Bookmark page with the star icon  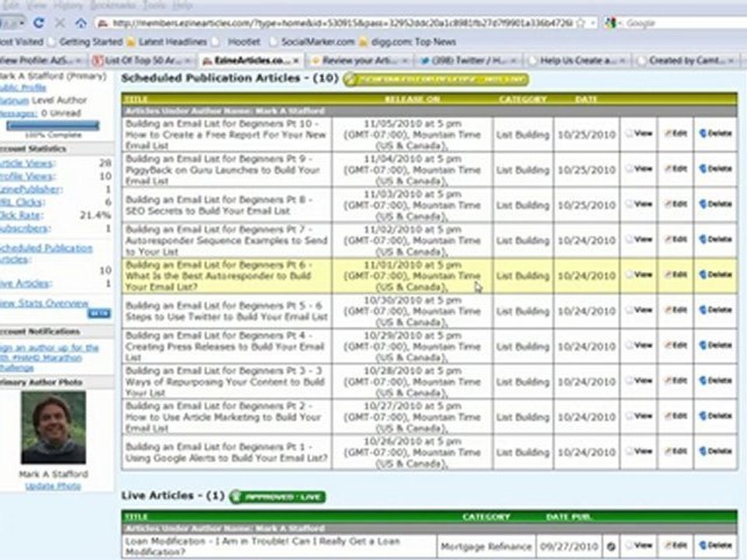pos(580,23)
